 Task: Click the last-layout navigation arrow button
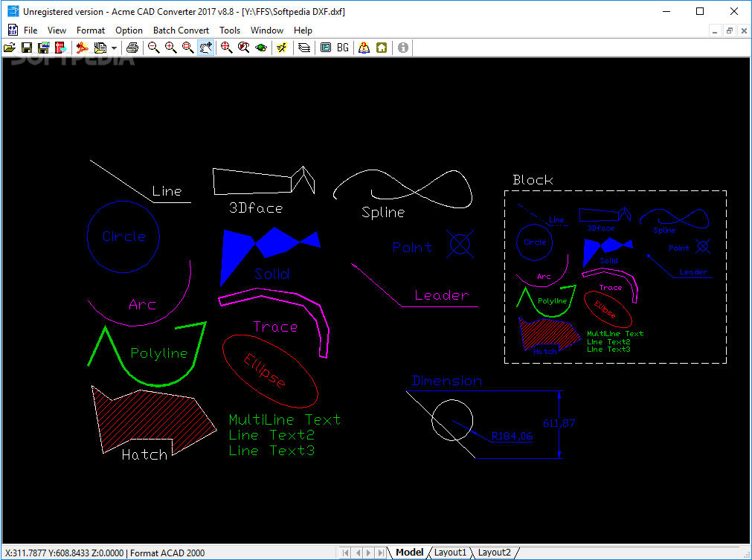[379, 553]
